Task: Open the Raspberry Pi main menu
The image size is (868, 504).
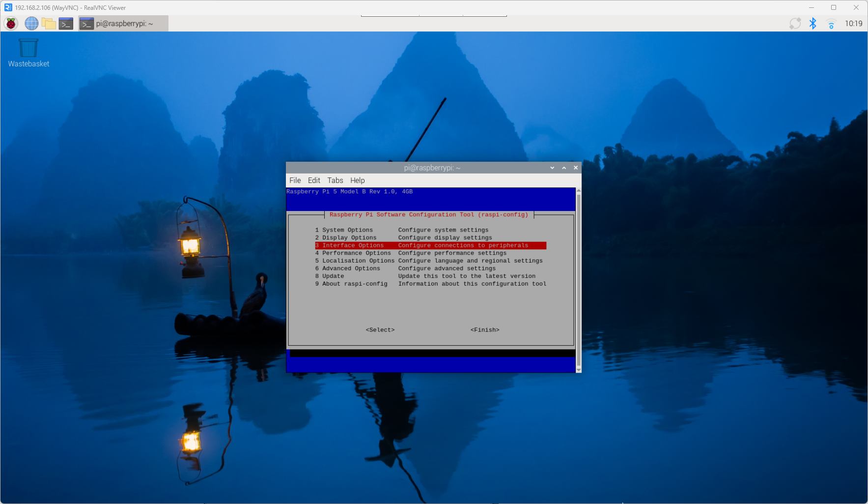Action: 11,23
